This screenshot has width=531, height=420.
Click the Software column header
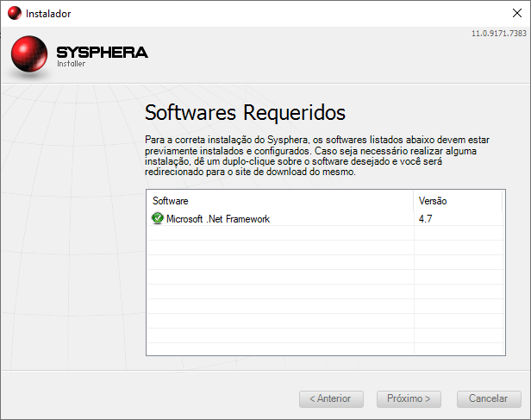[280, 201]
